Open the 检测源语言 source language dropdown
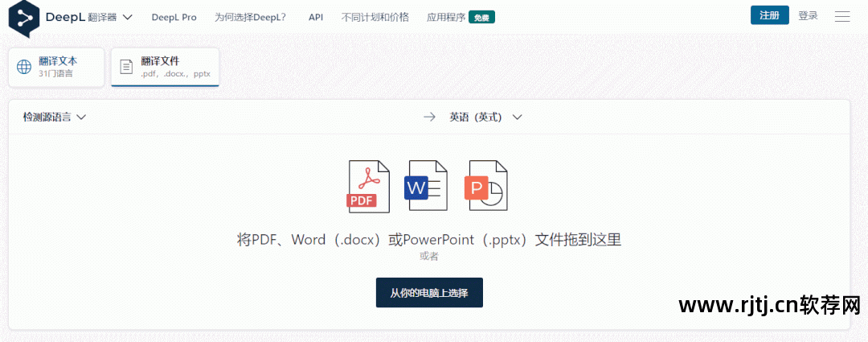Image resolution: width=868 pixels, height=342 pixels. 55,117
